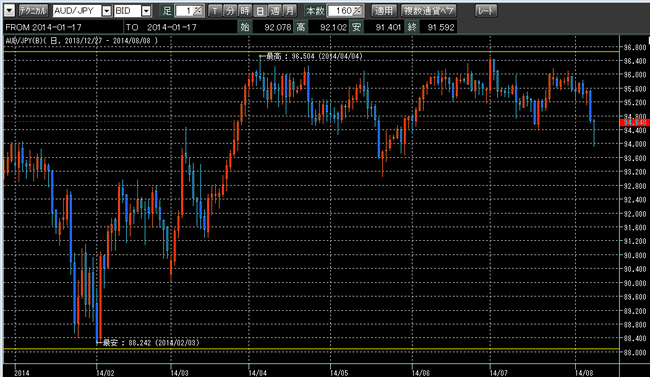Click the TO 2014-01-17 date text
650x377 pixels.
161,27
